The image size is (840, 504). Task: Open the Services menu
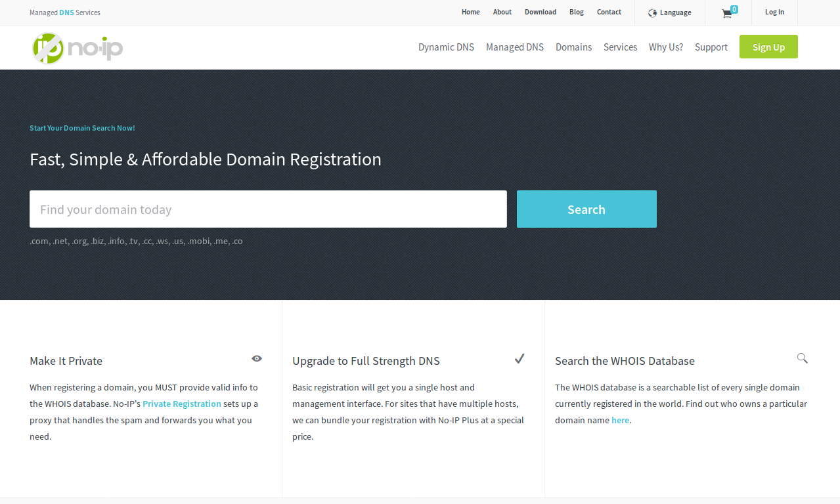coord(619,47)
